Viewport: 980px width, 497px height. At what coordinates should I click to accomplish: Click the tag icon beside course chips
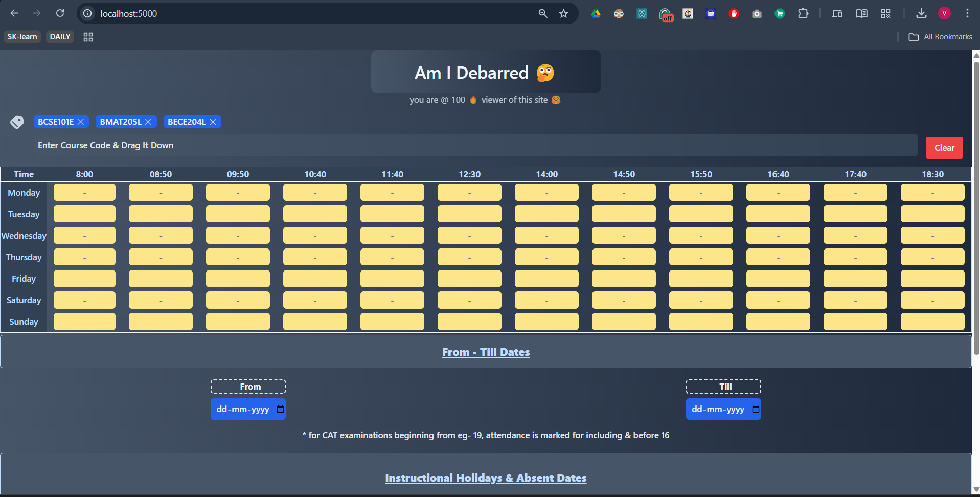17,122
